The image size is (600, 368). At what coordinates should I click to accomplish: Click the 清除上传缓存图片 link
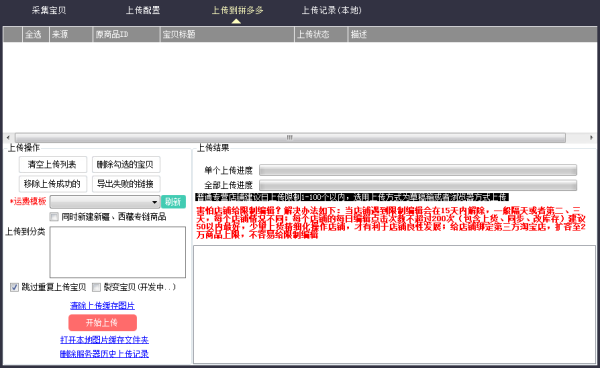102,306
